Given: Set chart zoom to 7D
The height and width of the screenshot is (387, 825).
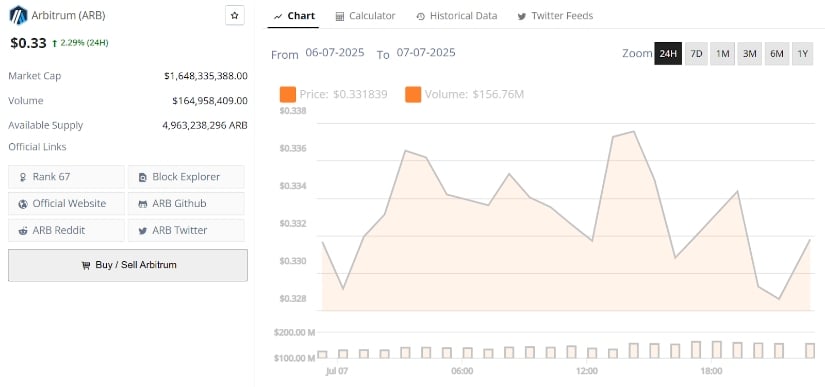Looking at the screenshot, I should 696,54.
